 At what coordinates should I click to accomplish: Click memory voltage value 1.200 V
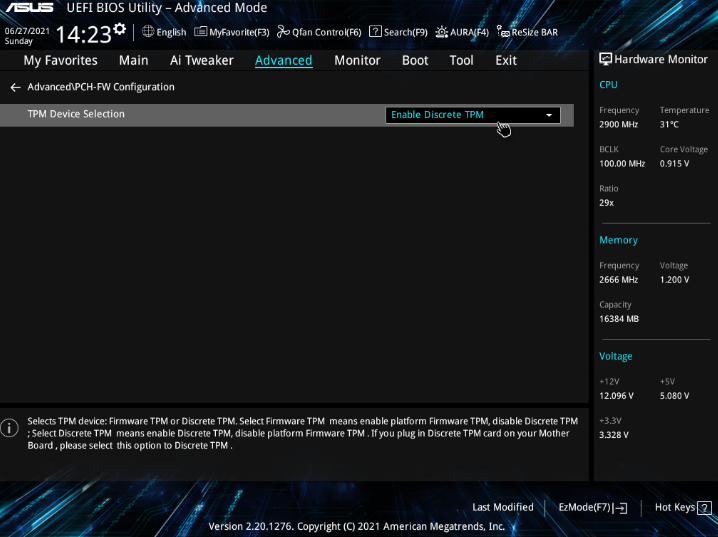(x=674, y=280)
